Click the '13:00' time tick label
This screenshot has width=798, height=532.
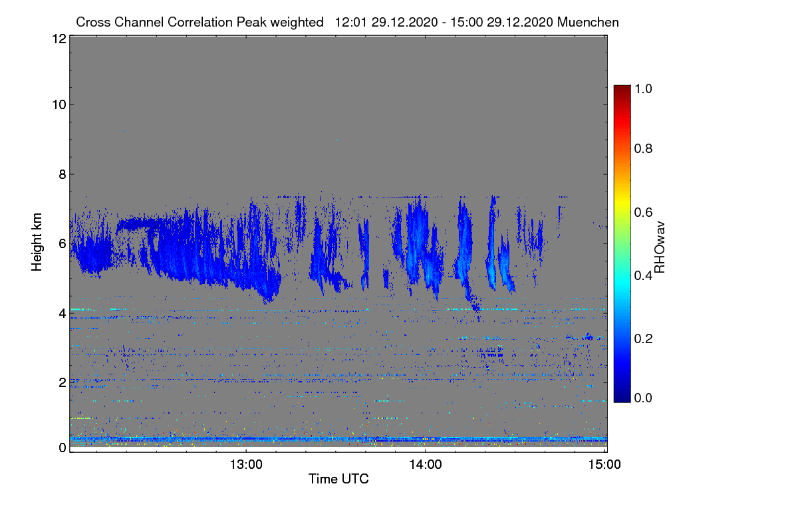246,465
